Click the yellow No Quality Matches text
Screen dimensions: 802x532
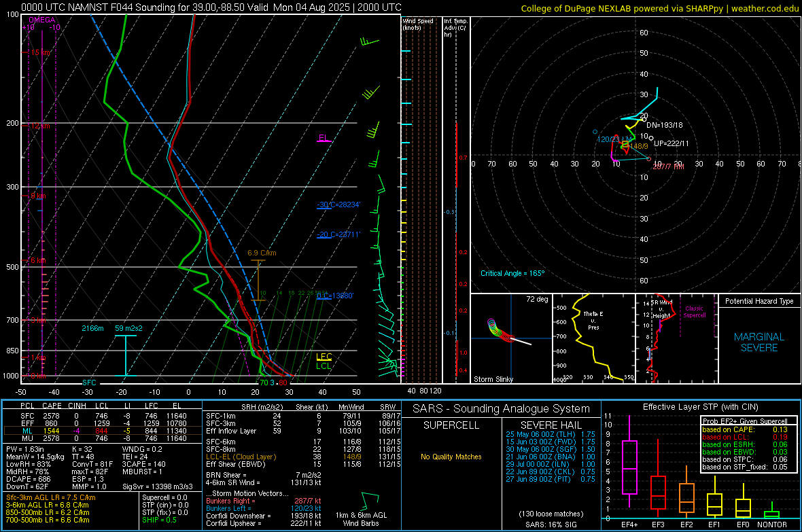click(x=451, y=457)
